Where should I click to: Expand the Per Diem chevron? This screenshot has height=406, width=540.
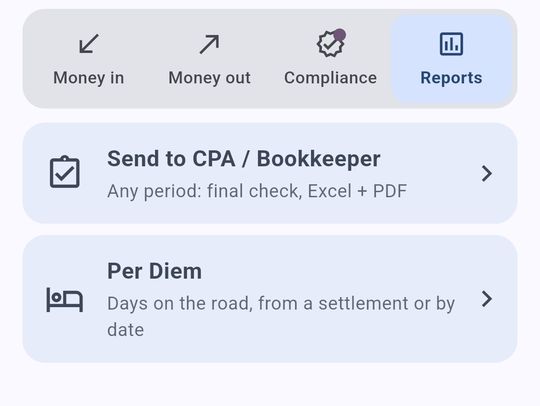point(487,299)
